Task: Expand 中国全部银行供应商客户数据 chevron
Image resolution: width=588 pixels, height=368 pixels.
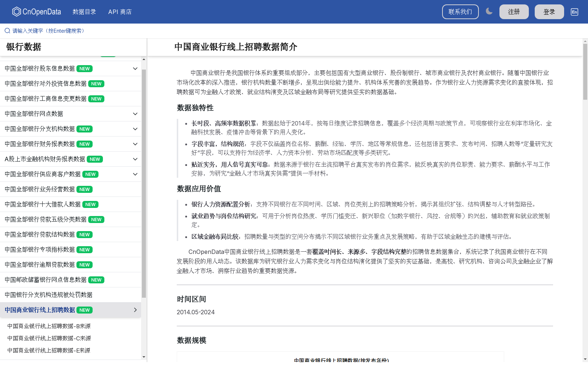Action: [135, 174]
